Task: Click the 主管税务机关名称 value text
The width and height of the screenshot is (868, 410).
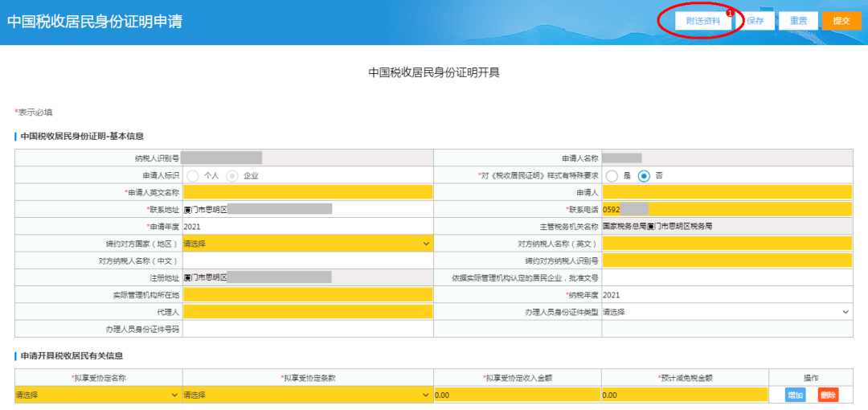Action: [657, 227]
